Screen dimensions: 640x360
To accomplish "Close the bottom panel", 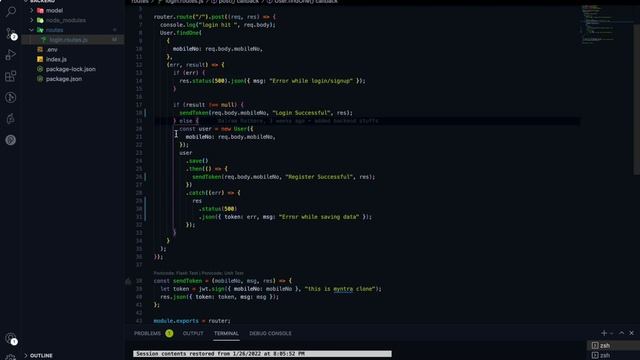I will pyautogui.click(x=631, y=333).
